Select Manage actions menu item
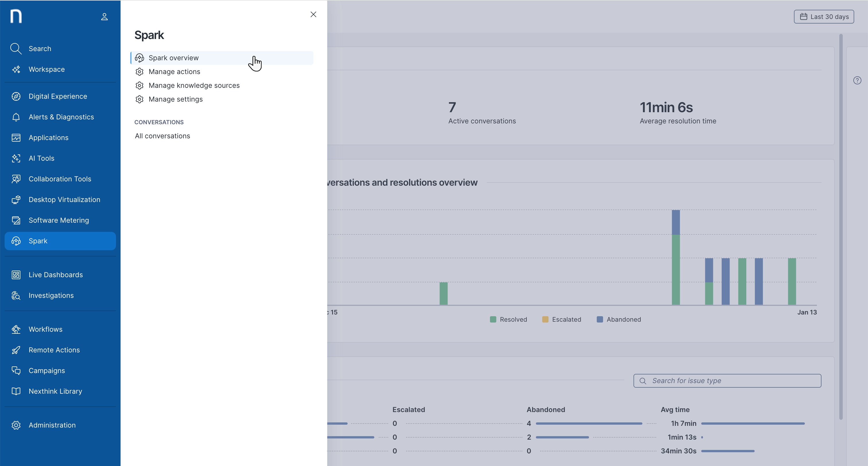 click(174, 71)
